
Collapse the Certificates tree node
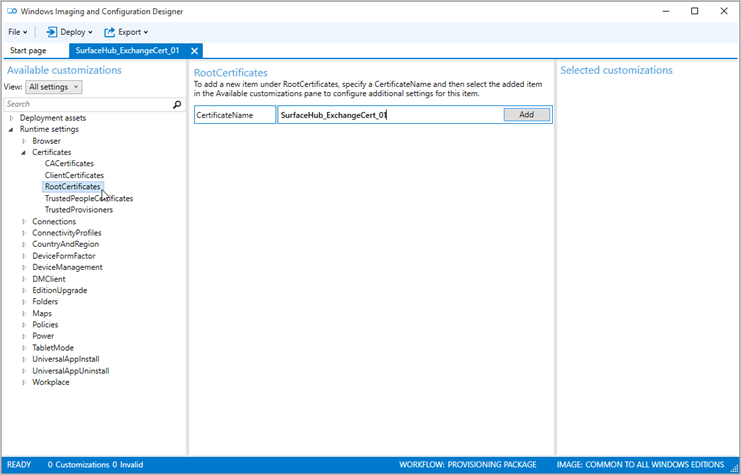pos(24,152)
